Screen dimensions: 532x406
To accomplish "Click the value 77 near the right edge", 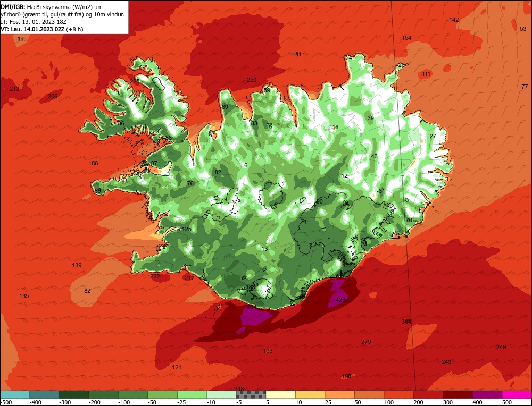I will point(525,87).
